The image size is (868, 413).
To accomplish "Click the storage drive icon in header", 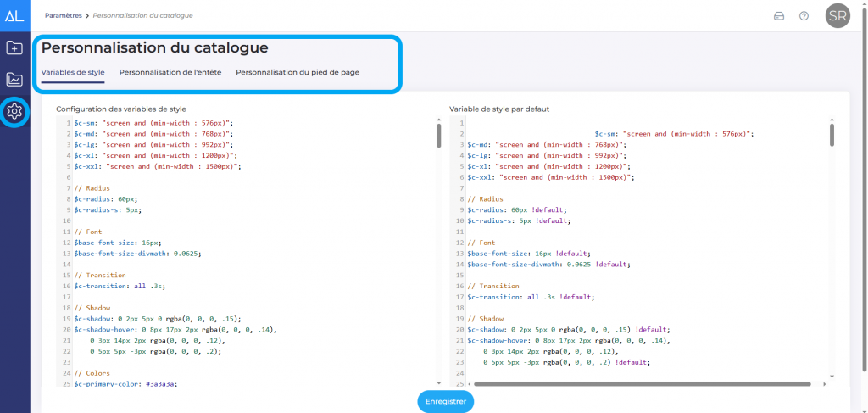I will 779,16.
